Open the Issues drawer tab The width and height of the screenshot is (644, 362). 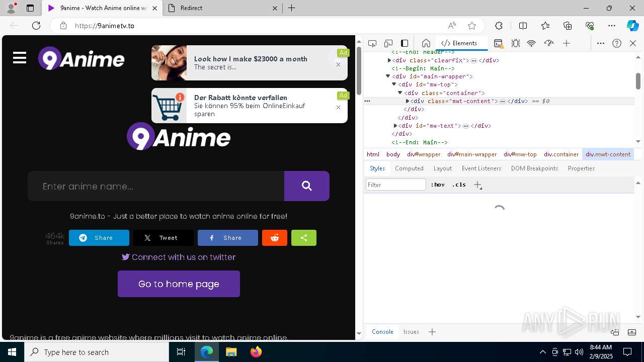click(x=411, y=332)
